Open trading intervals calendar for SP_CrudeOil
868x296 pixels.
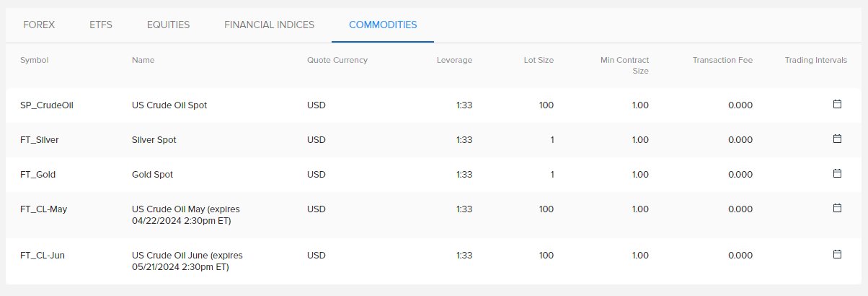(x=837, y=104)
